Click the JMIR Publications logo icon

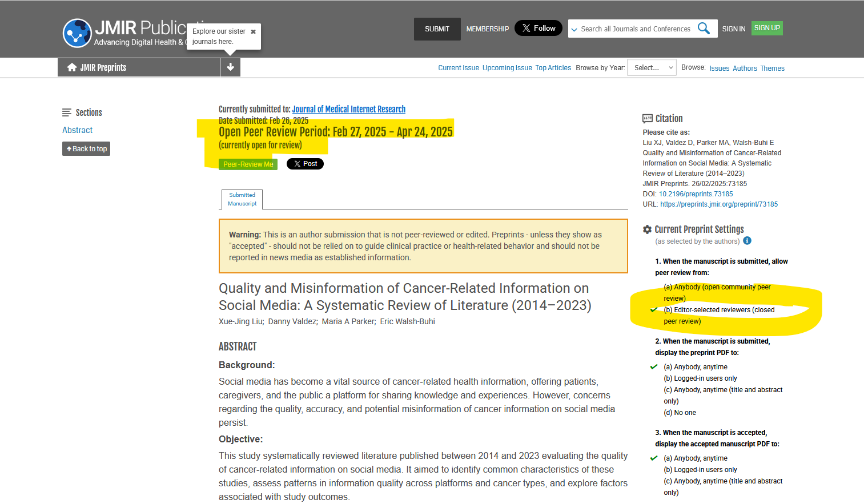click(x=77, y=33)
